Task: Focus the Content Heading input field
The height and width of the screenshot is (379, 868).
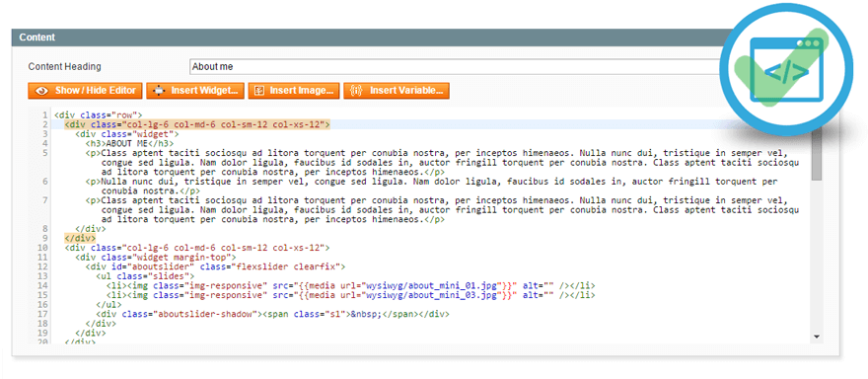Action: pyautogui.click(x=460, y=66)
